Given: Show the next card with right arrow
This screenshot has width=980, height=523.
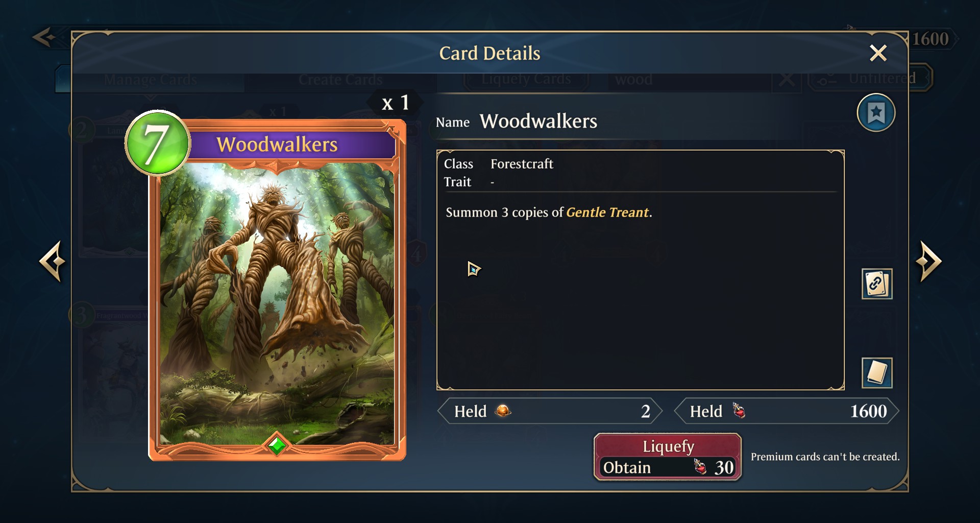Looking at the screenshot, I should click(x=928, y=261).
